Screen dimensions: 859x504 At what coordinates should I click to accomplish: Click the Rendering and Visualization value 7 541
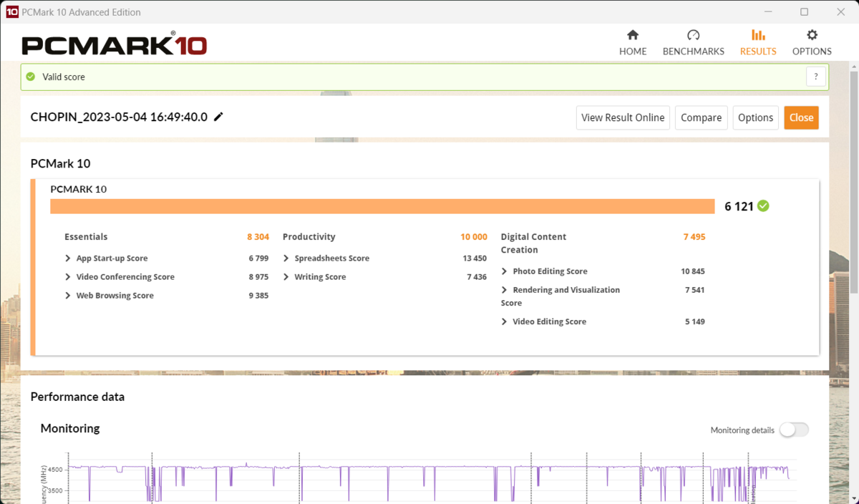695,290
